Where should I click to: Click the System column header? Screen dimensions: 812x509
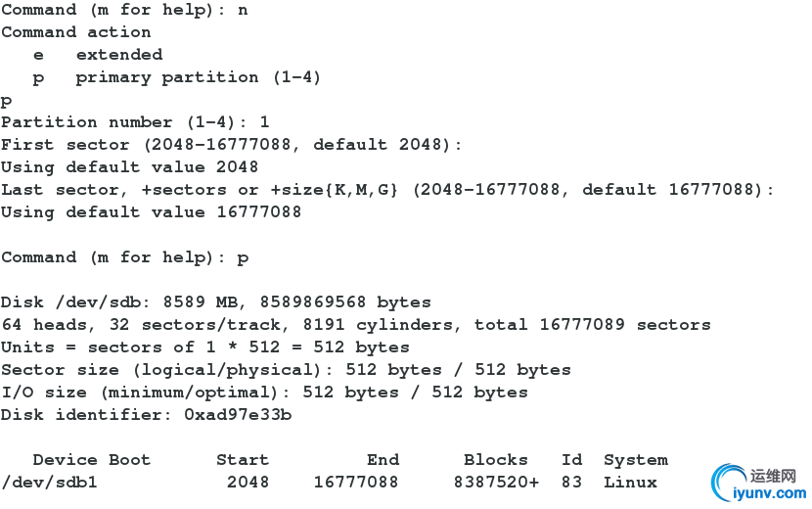pyautogui.click(x=635, y=460)
